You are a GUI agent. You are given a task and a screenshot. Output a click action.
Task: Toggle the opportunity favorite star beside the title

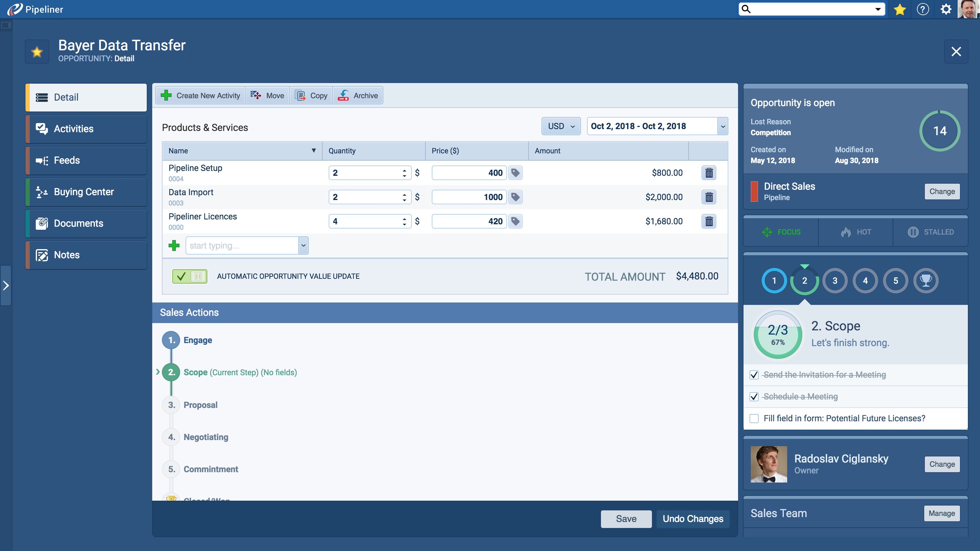[37, 52]
